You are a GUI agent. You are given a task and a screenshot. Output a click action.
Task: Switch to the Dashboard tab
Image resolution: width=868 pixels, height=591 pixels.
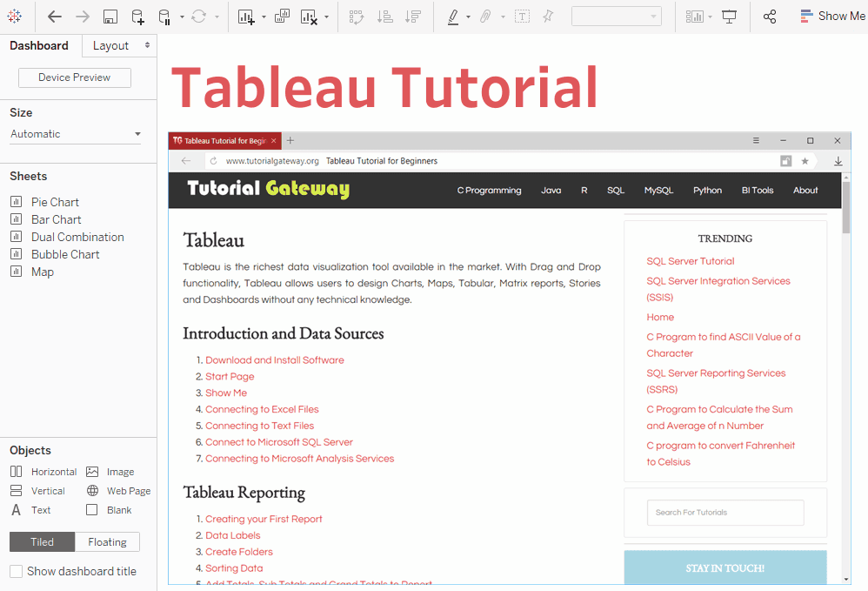coord(39,45)
